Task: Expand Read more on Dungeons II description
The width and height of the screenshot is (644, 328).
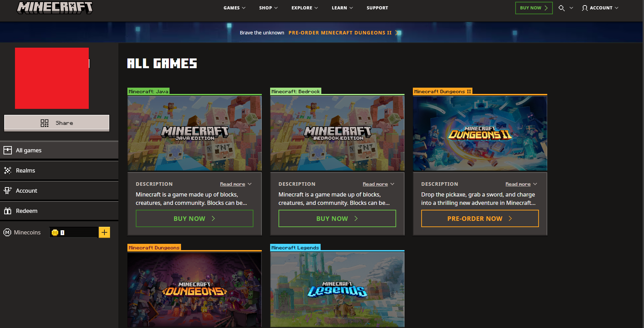Action: [x=521, y=184]
